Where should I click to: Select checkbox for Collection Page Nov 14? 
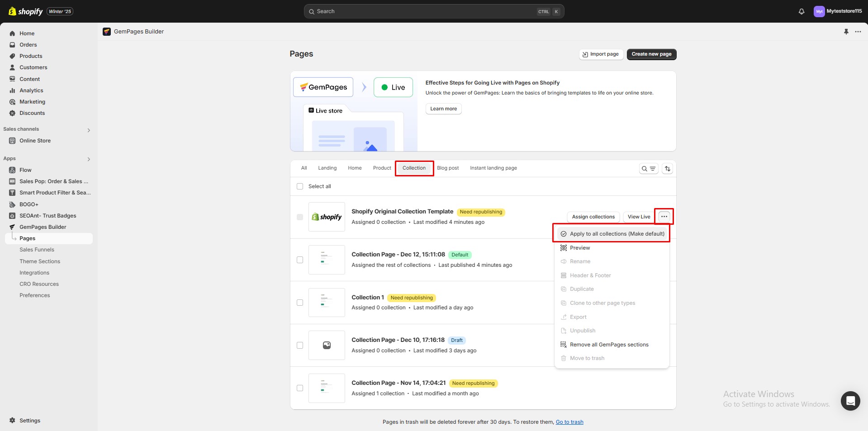pyautogui.click(x=300, y=388)
